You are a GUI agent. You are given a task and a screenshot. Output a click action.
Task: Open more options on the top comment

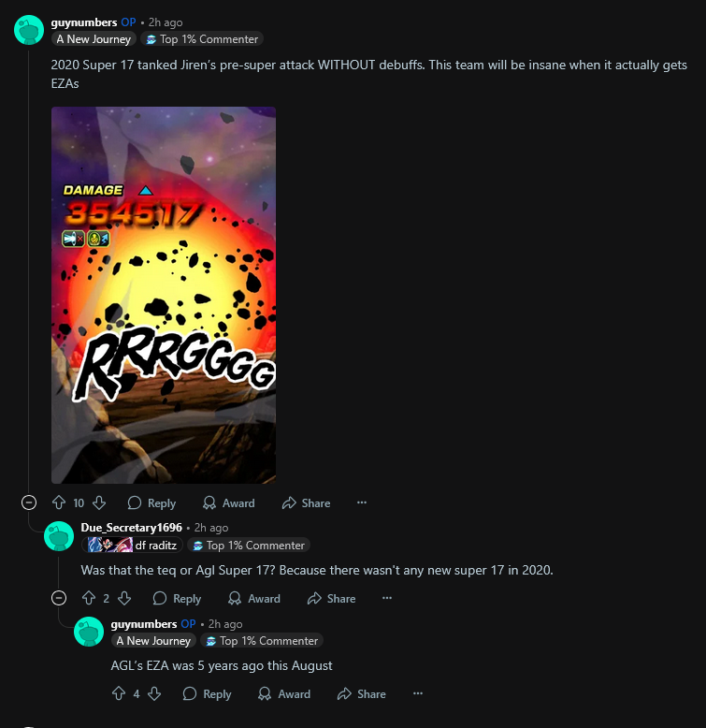click(x=362, y=502)
